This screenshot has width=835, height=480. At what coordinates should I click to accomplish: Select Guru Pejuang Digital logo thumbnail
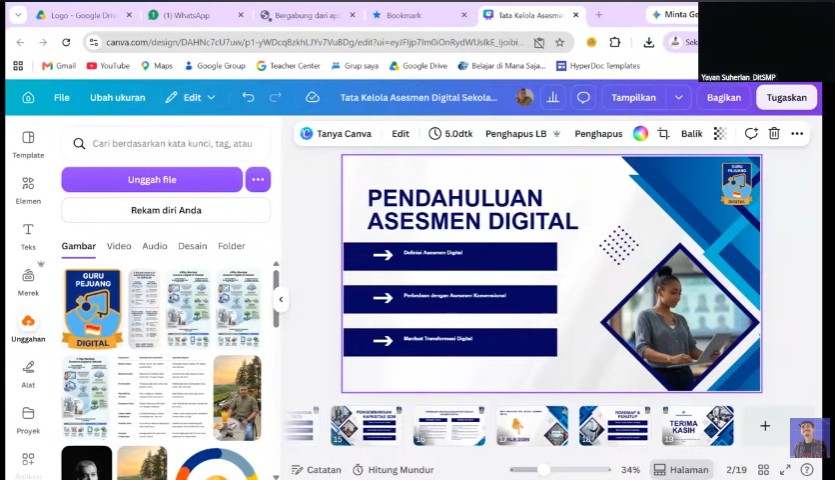tap(93, 309)
